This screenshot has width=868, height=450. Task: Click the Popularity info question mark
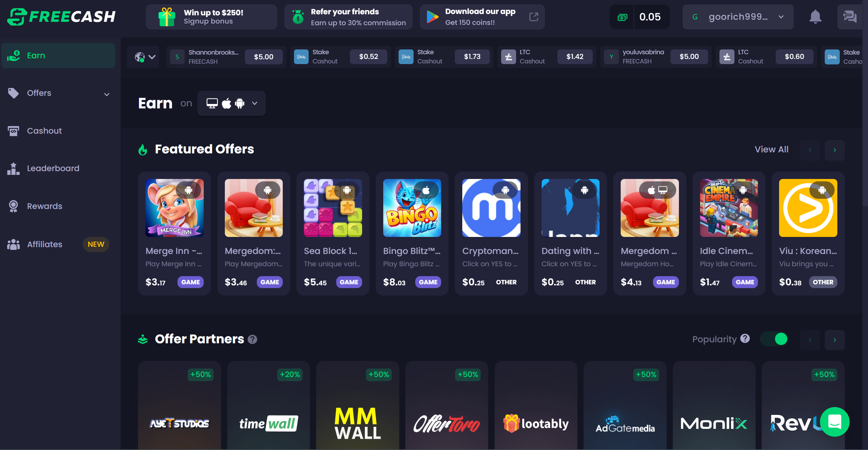(745, 339)
